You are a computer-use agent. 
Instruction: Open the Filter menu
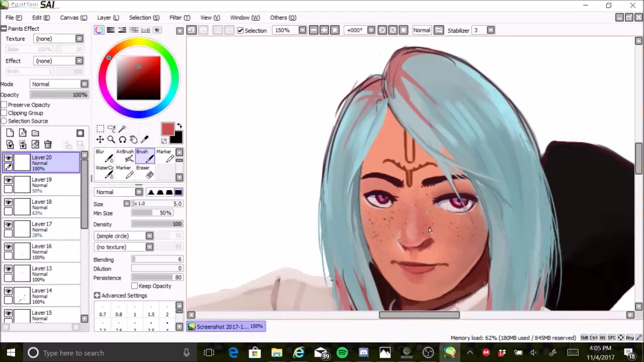point(180,18)
